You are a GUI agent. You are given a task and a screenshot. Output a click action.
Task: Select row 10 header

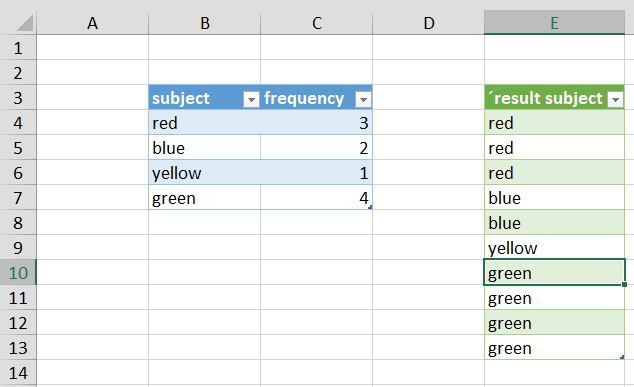pyautogui.click(x=18, y=273)
